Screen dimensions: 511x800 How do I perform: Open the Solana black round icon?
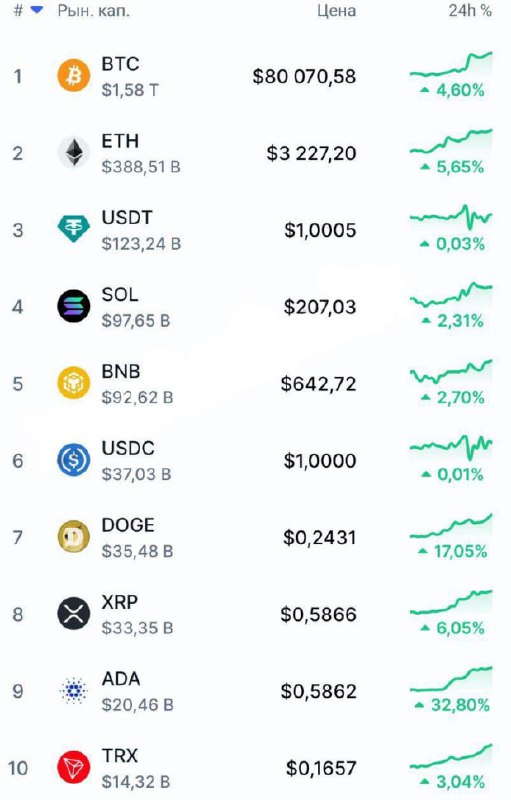pos(73,306)
